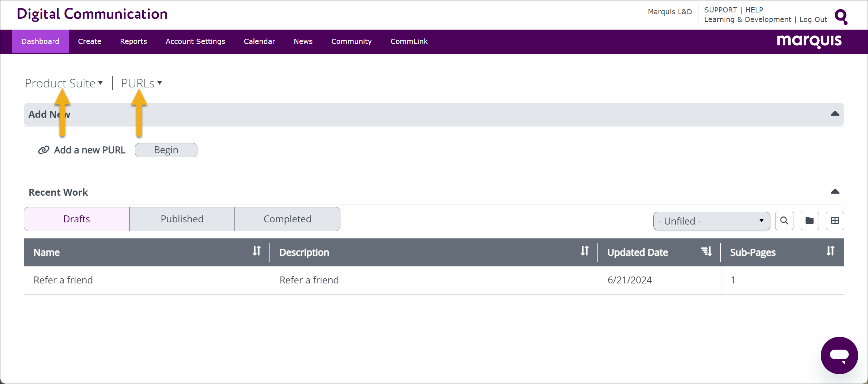Click the Digital Communication title
This screenshot has width=868, height=384.
point(92,14)
